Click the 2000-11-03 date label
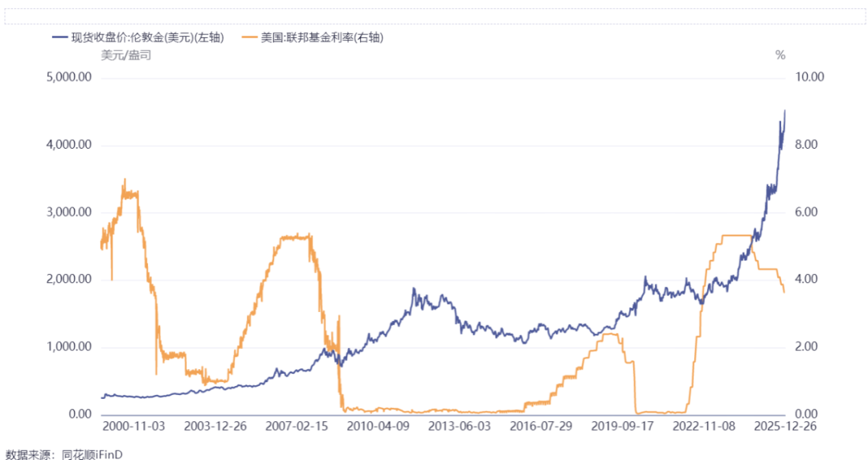This screenshot has width=868, height=460. (x=134, y=426)
